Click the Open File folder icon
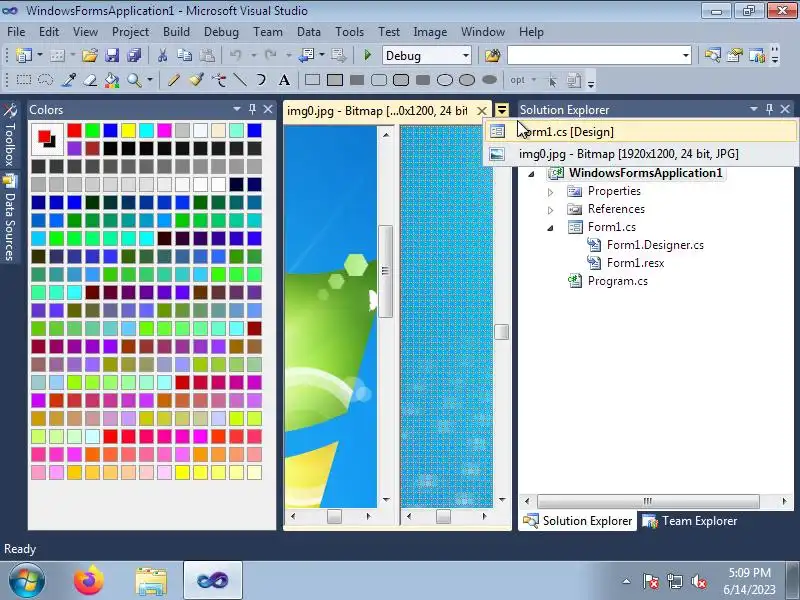Screen dimensions: 800x600 90,55
